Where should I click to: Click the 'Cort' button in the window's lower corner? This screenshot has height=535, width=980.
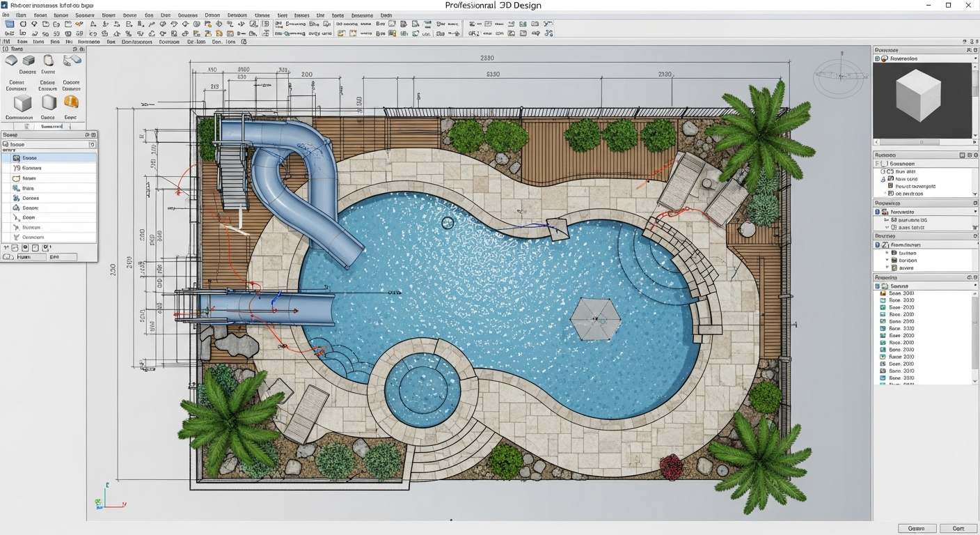[x=958, y=528]
